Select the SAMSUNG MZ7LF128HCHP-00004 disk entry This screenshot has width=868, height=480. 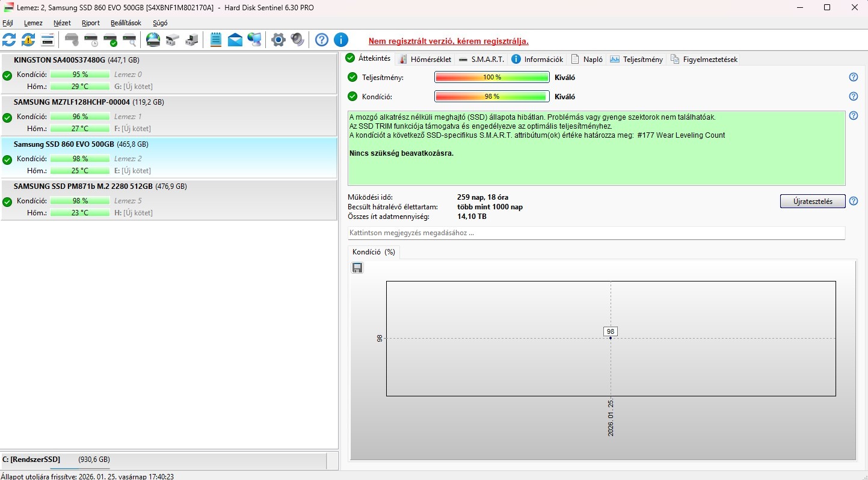coord(169,116)
